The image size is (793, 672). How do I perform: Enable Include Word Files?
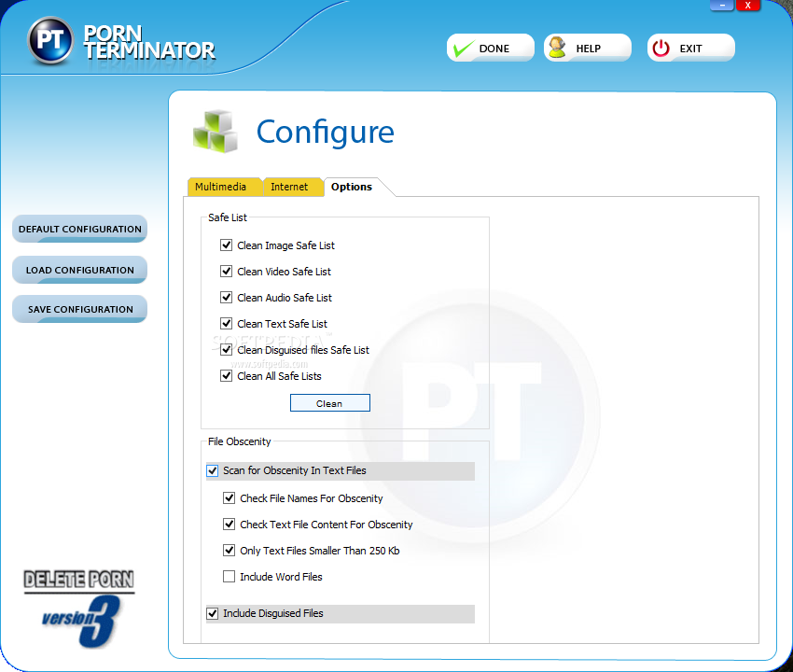click(230, 577)
